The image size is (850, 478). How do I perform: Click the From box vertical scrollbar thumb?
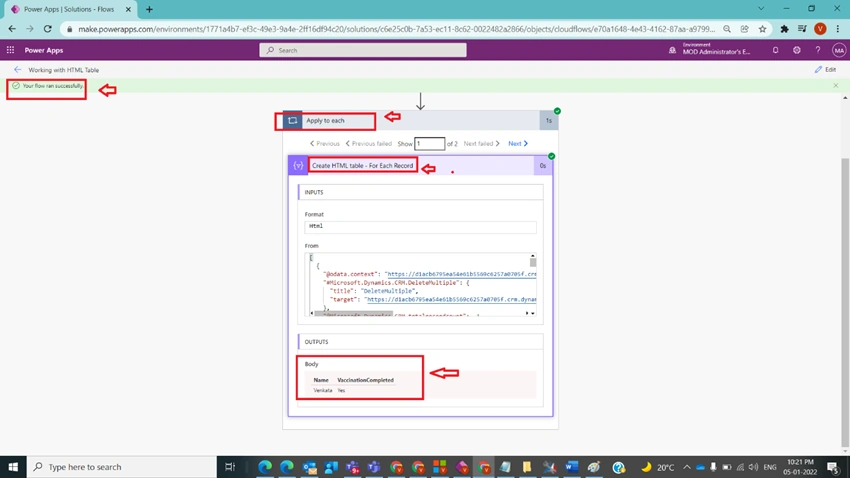click(x=533, y=262)
